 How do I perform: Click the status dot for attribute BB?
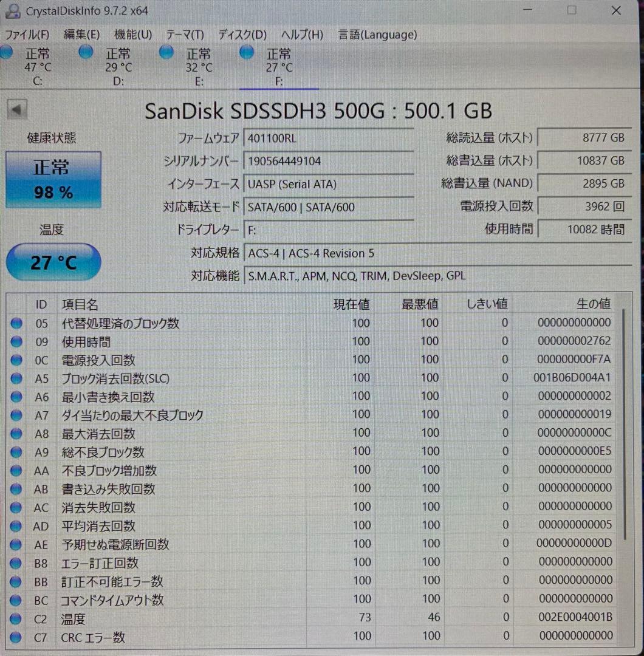(x=15, y=581)
